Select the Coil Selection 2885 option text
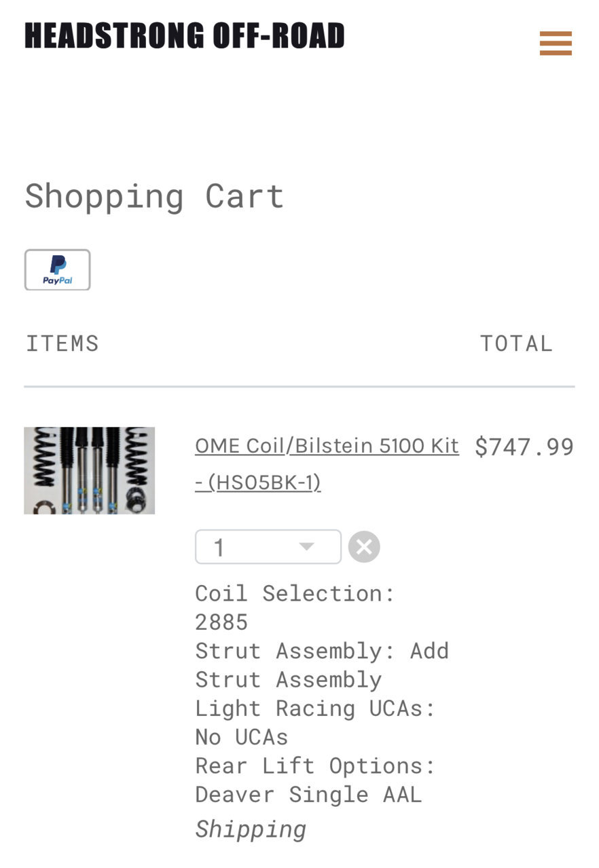The image size is (599, 868). [295, 607]
